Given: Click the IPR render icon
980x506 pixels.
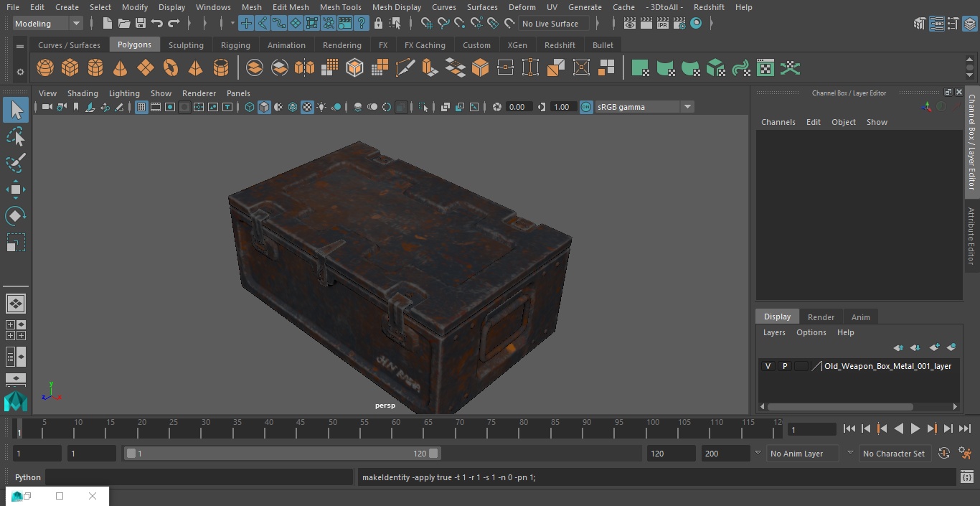Looking at the screenshot, I should pos(663,24).
